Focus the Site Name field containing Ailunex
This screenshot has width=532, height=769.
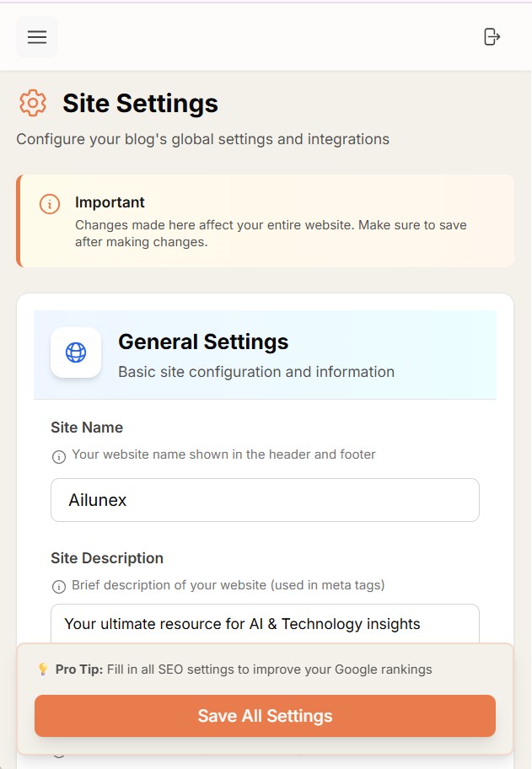(x=265, y=500)
